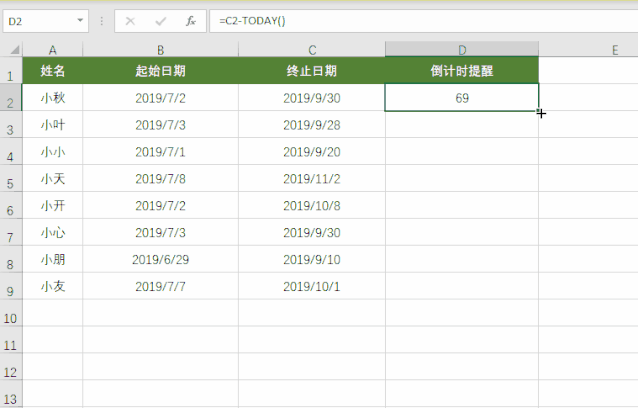Click the fill handle of cell D2
Image resolution: width=638 pixels, height=408 pixels.
coord(539,111)
